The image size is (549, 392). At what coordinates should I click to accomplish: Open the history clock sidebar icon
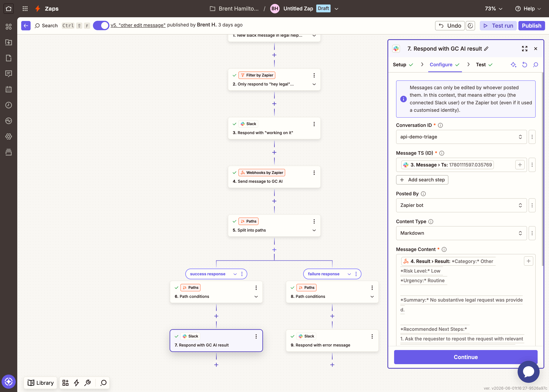9,105
